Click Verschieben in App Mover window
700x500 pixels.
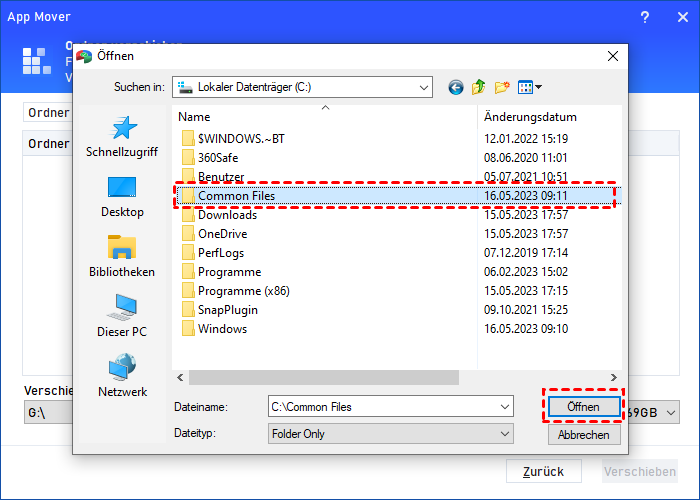pyautogui.click(x=640, y=471)
